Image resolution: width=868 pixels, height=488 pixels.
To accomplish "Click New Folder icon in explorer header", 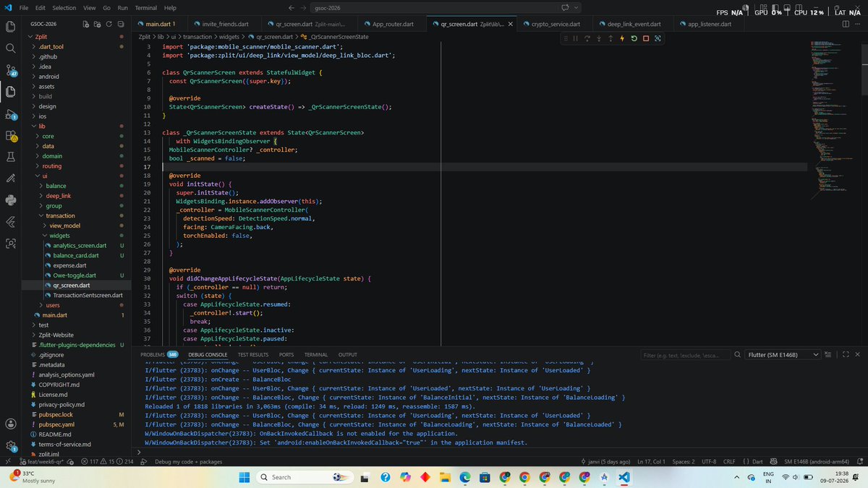I will (x=97, y=24).
